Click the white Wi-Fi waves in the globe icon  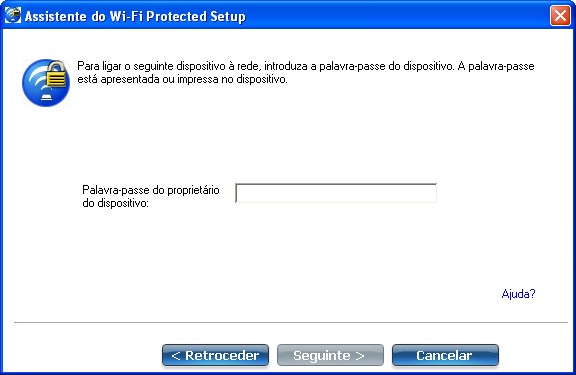click(x=38, y=83)
